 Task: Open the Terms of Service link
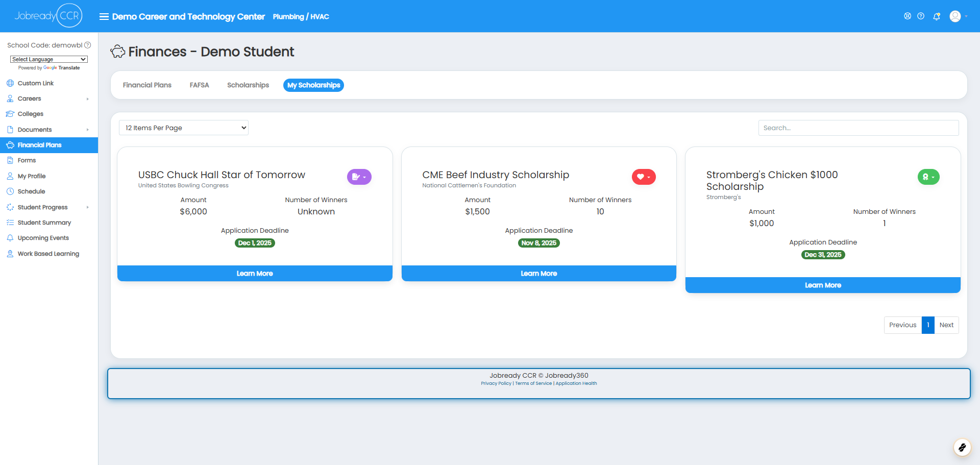[533, 383]
